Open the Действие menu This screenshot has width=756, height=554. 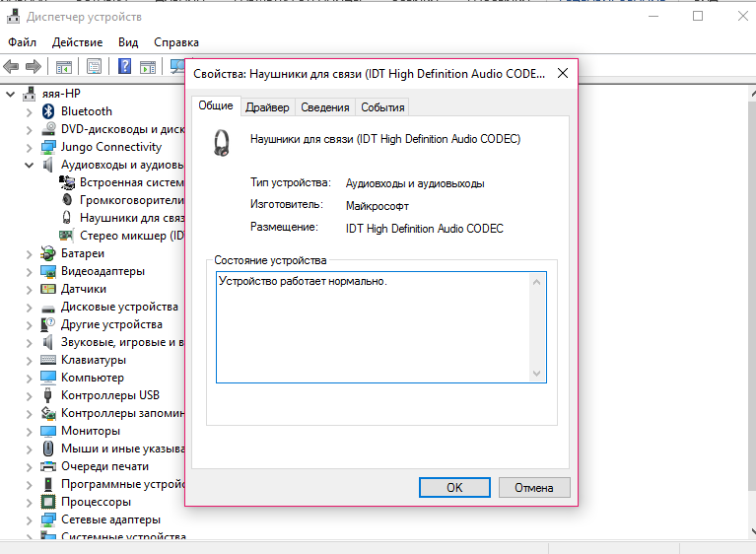77,42
